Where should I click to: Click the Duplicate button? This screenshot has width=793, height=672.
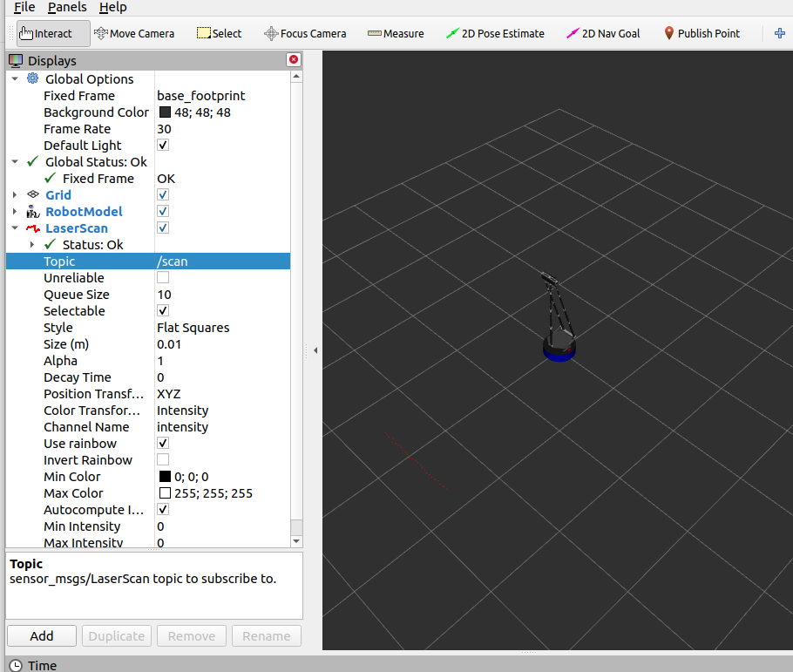click(116, 636)
